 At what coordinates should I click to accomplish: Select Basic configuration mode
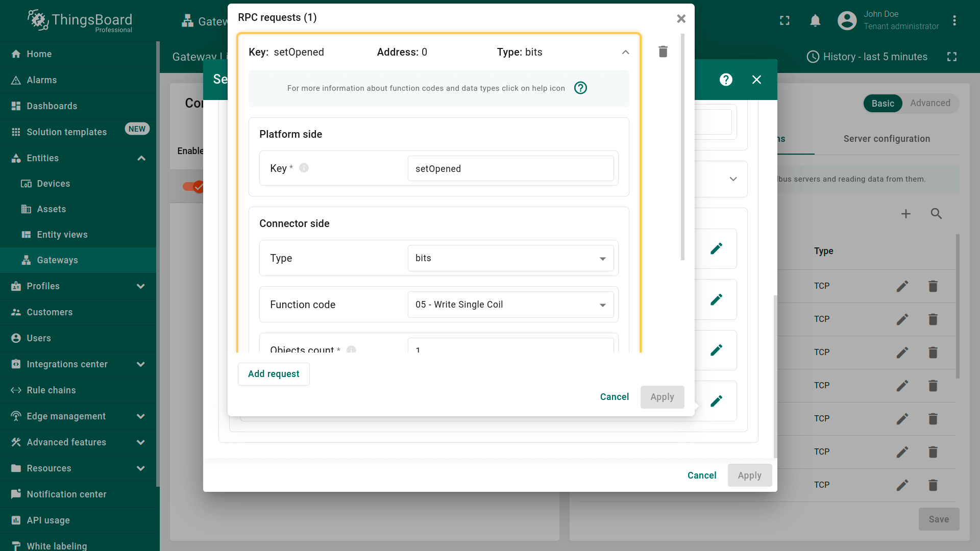(x=883, y=103)
